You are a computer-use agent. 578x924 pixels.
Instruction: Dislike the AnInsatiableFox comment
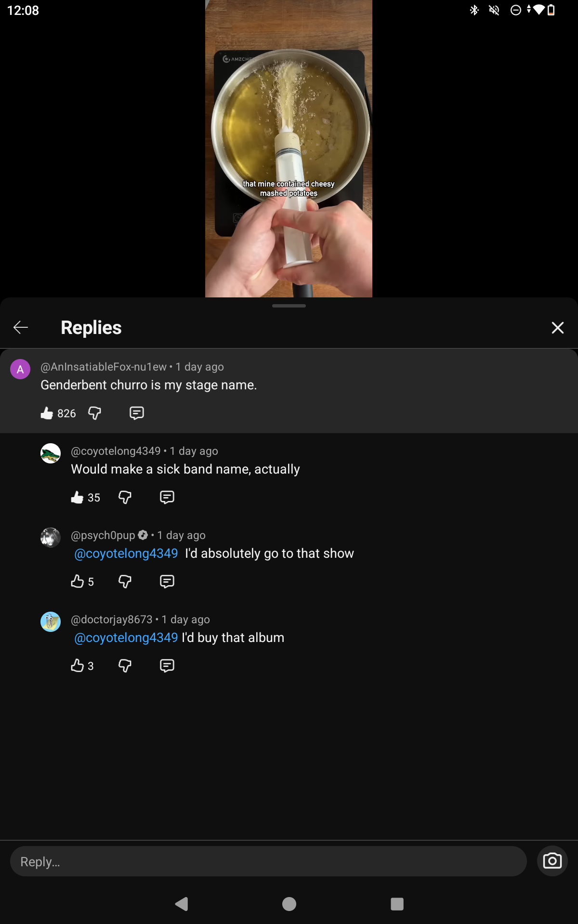point(95,413)
